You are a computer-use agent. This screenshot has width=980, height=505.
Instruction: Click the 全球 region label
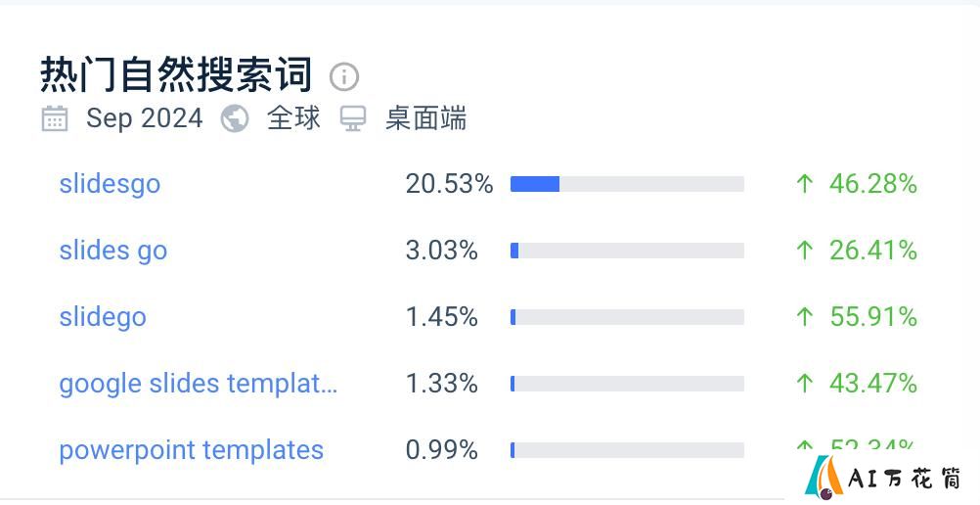coord(293,118)
